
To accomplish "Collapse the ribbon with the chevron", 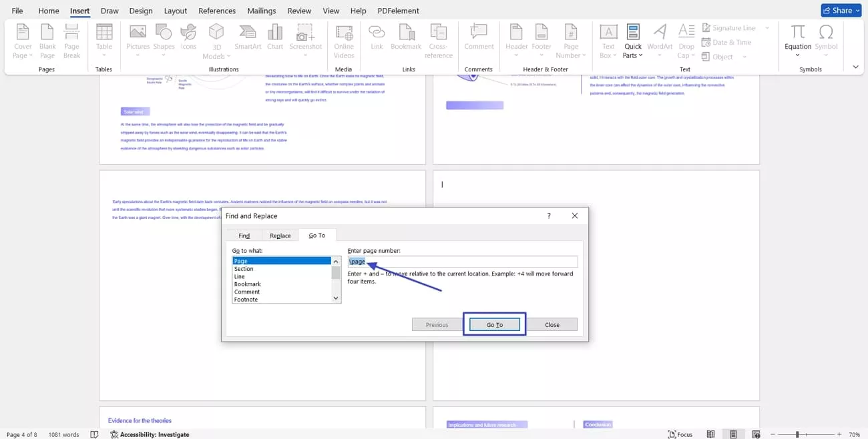I will pyautogui.click(x=855, y=67).
